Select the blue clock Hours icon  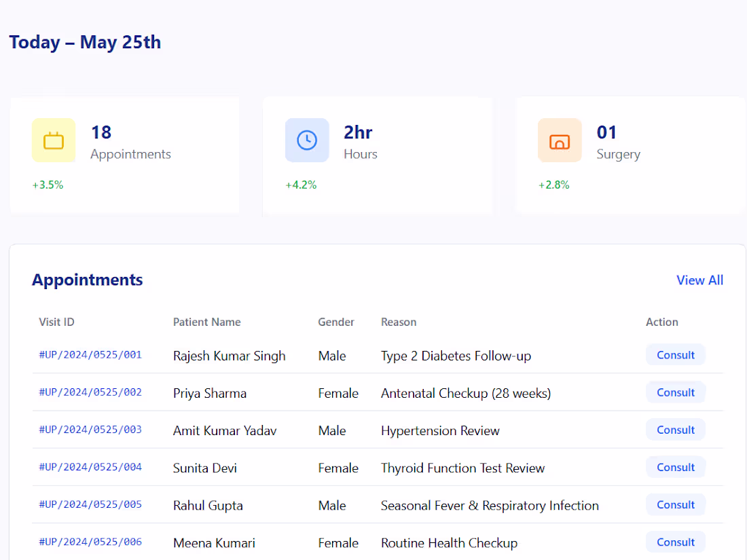tap(307, 140)
